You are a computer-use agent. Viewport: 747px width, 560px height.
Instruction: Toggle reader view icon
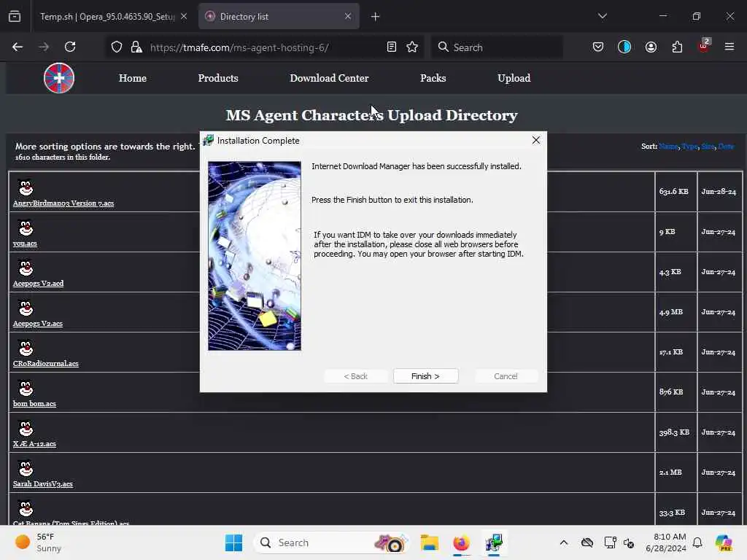point(392,47)
